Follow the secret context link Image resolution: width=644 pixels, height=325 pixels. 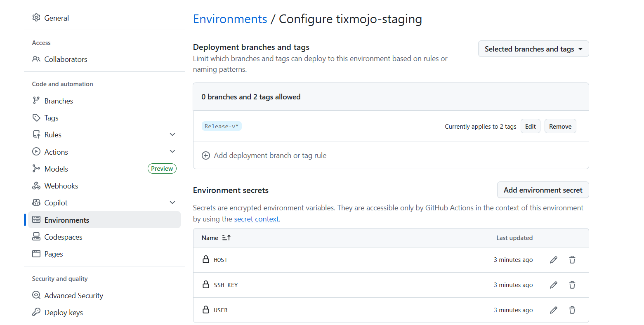[x=256, y=219]
